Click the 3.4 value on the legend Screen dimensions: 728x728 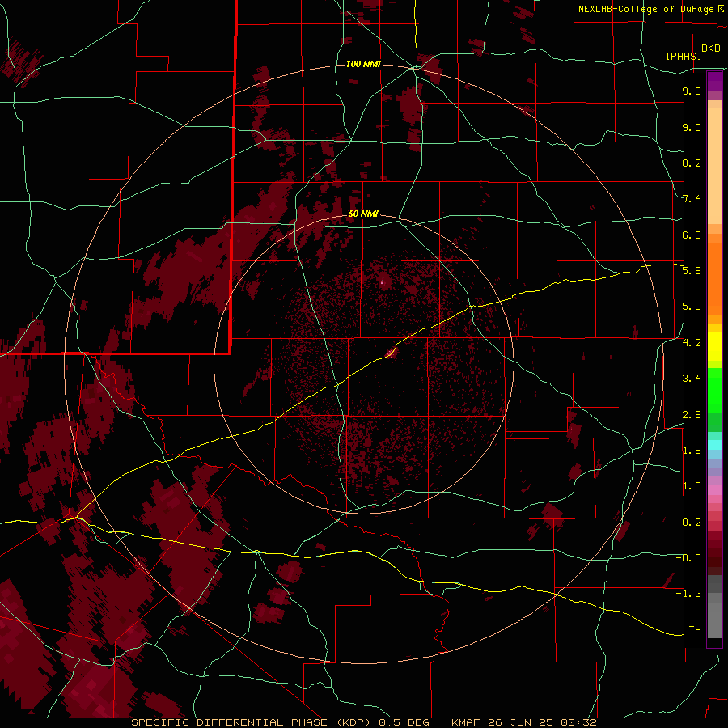coord(692,379)
